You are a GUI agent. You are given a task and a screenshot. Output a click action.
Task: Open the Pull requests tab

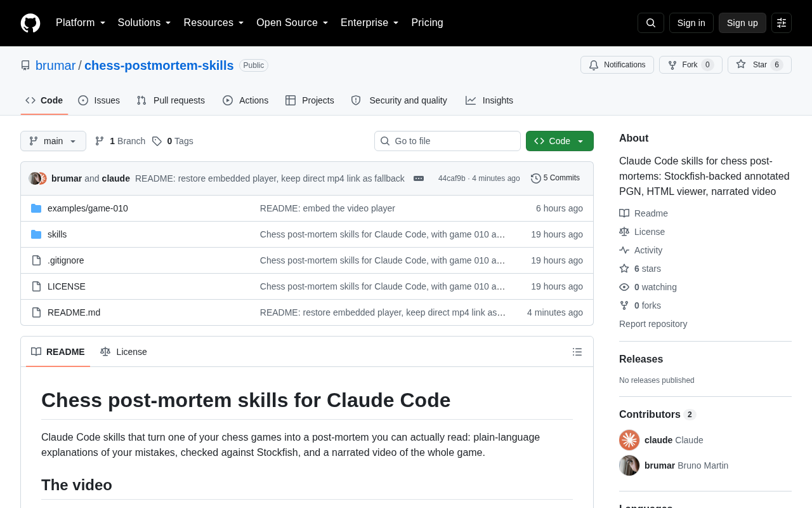171,100
